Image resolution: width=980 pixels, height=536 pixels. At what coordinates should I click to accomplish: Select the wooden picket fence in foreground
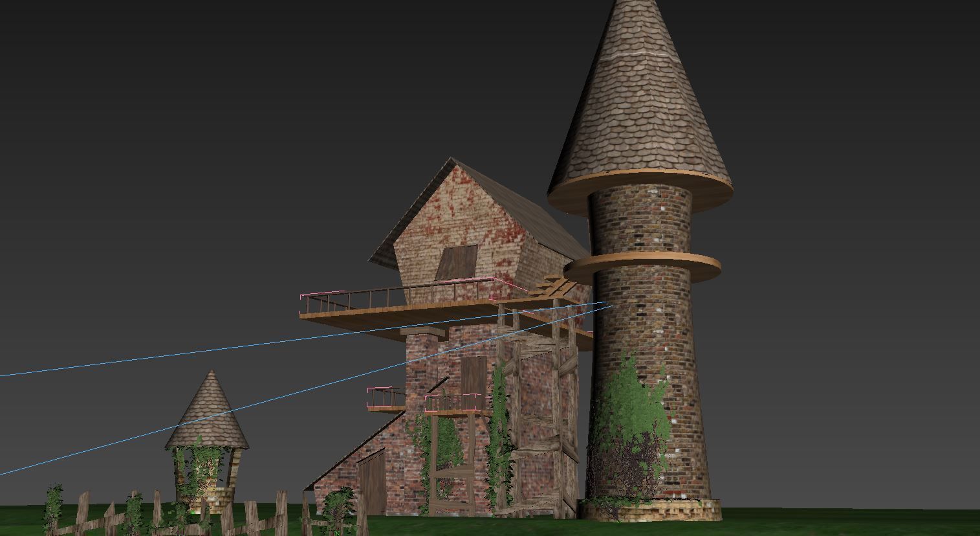click(x=207, y=513)
